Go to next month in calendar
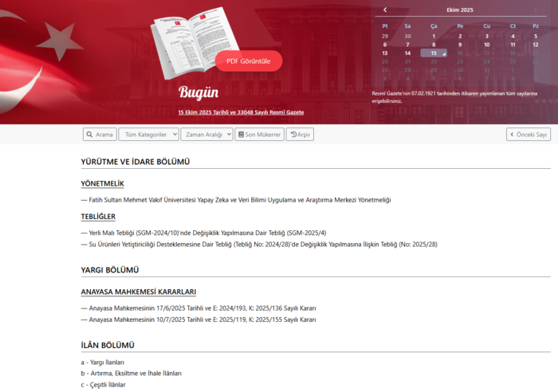Image resolution: width=558 pixels, height=392 pixels. 535,10
